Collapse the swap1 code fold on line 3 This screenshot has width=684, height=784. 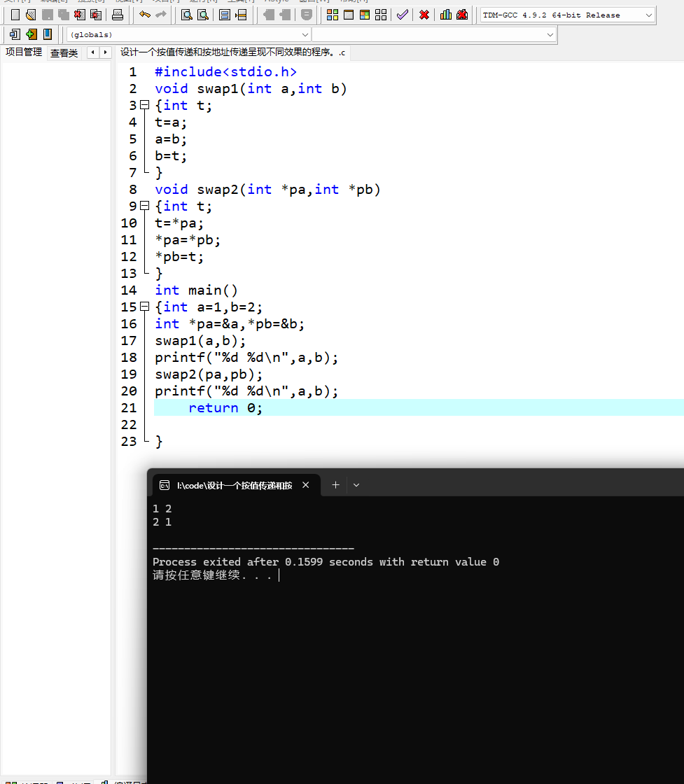144,105
